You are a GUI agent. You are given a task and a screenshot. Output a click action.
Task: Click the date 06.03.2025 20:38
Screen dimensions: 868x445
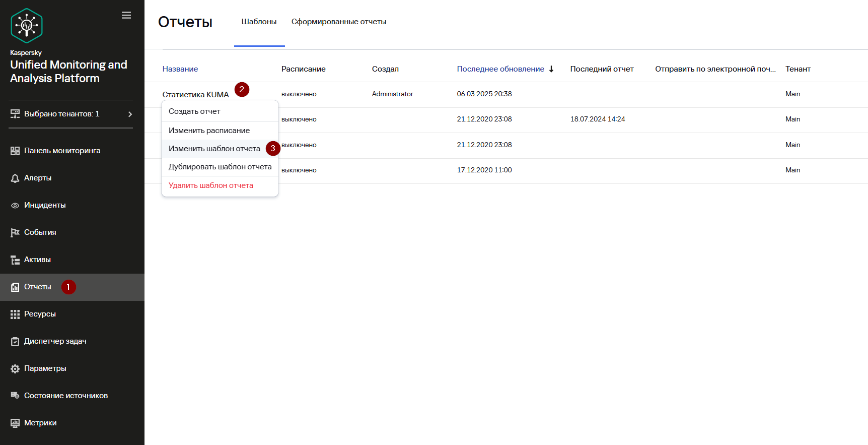[484, 94]
